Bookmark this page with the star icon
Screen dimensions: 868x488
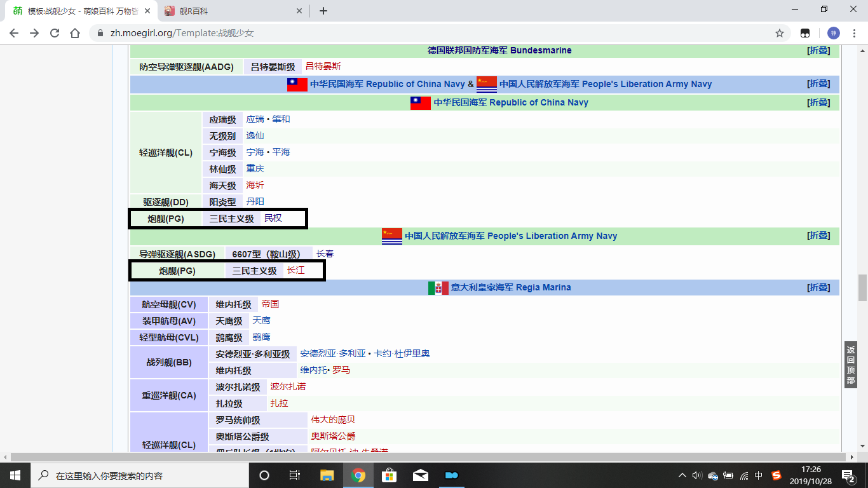point(779,33)
